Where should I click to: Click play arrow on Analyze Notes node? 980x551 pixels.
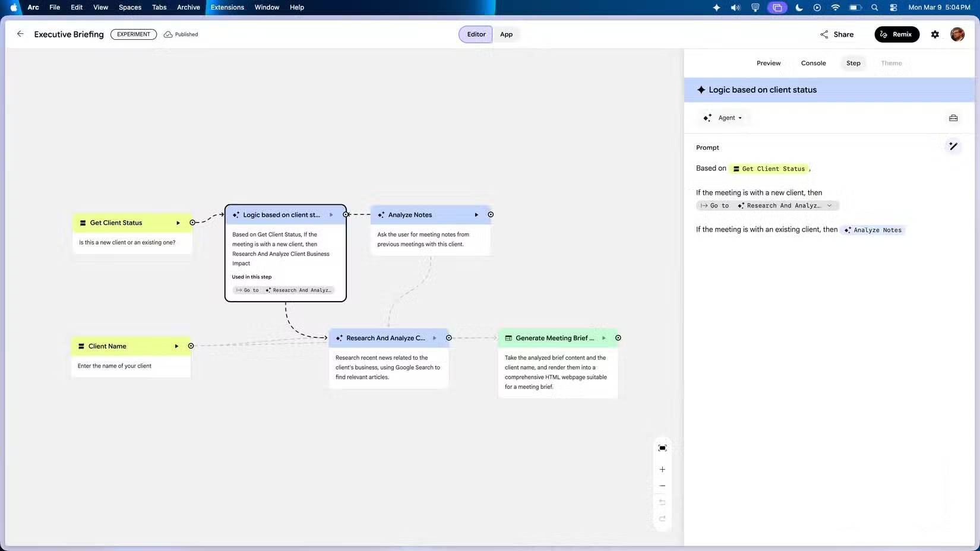[476, 215]
